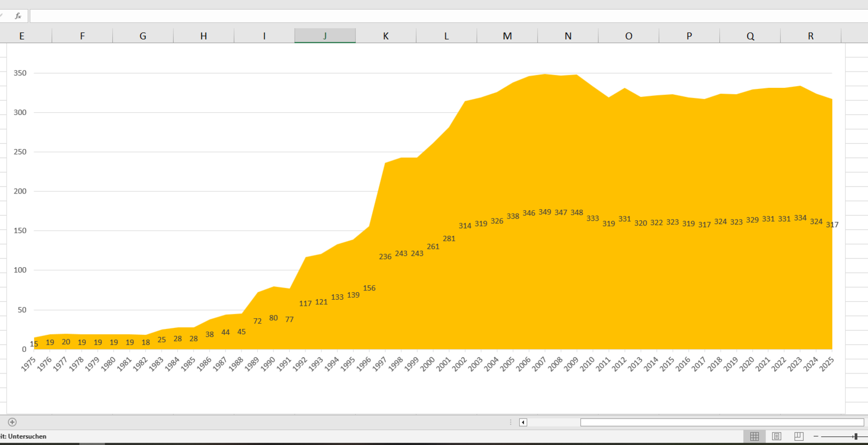868x445 pixels.
Task: Click the 1975 label on horizontal axis
Action: coord(28,364)
